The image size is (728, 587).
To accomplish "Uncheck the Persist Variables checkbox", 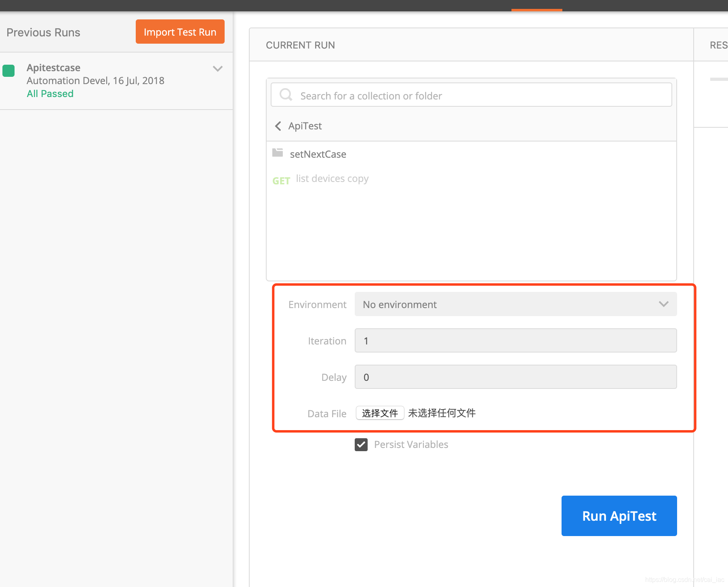I will [361, 445].
